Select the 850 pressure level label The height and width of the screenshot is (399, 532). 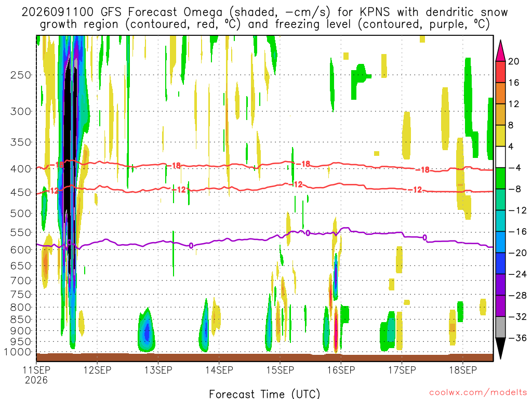[x=21, y=320]
